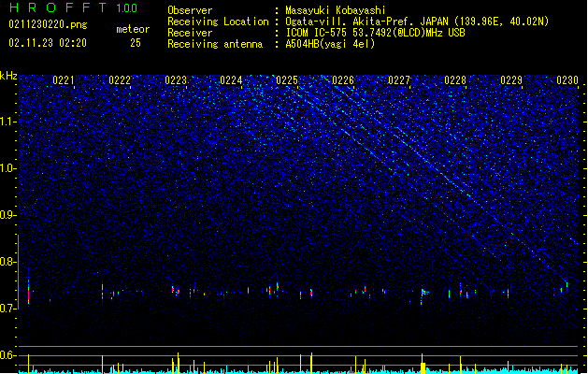Screen dimensions: 588x374
Task: Select the ICOM IC-575 53.7492 MHz USB text
Action: coord(375,33)
